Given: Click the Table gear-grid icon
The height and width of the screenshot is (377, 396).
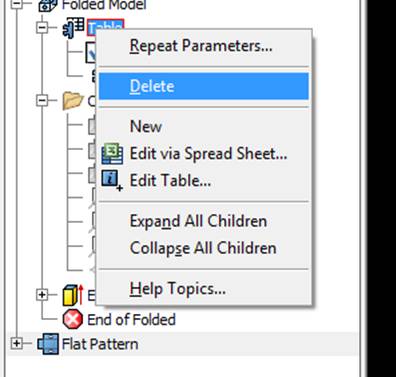Looking at the screenshot, I should pos(73,28).
